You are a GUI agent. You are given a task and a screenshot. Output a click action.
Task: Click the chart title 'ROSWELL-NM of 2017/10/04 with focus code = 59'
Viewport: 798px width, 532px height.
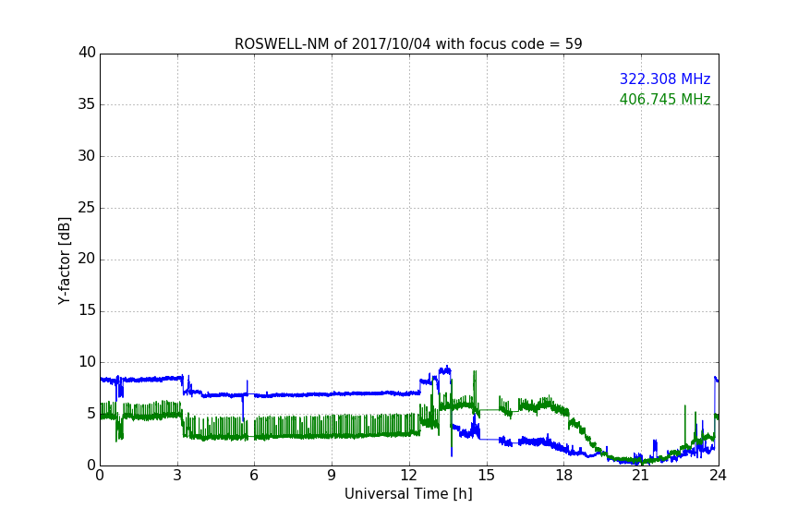(408, 44)
